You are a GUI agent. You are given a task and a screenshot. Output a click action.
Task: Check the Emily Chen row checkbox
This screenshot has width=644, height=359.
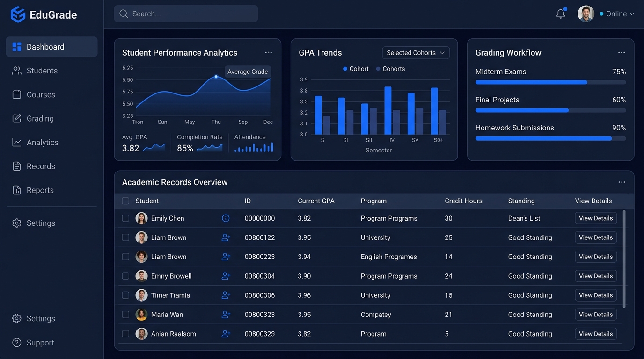[125, 218]
